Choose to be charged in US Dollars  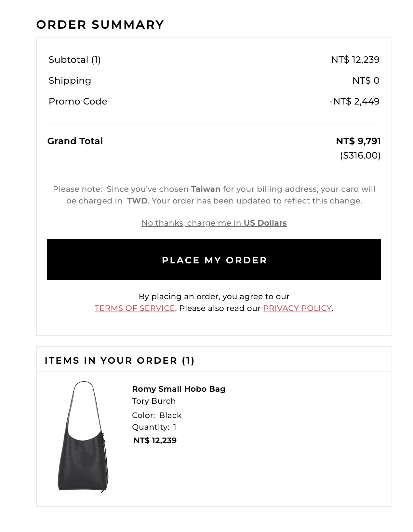[x=214, y=223]
